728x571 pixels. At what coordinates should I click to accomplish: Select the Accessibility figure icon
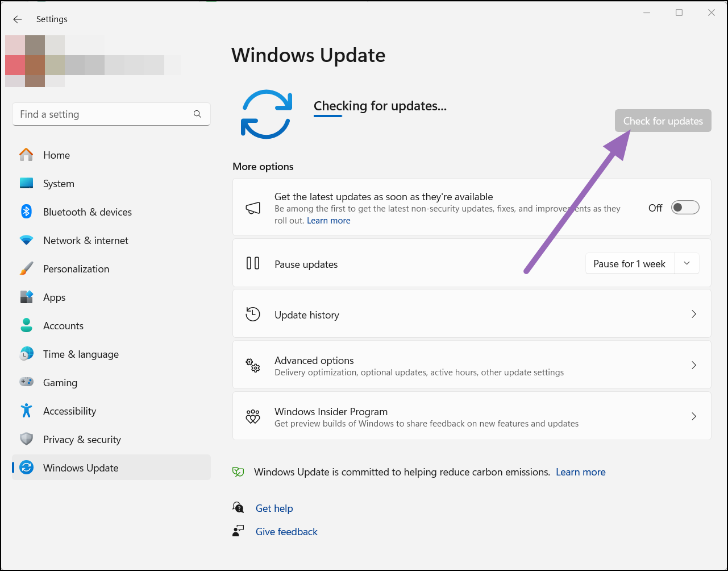point(26,411)
